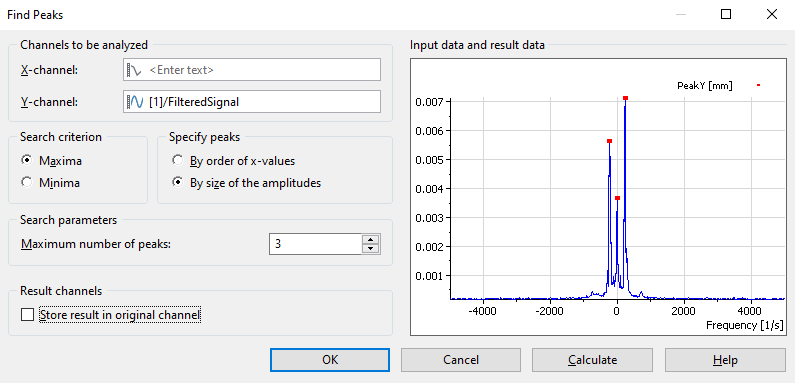Confirm with the OK button
Viewport: 795px width, 383px height.
pyautogui.click(x=330, y=360)
